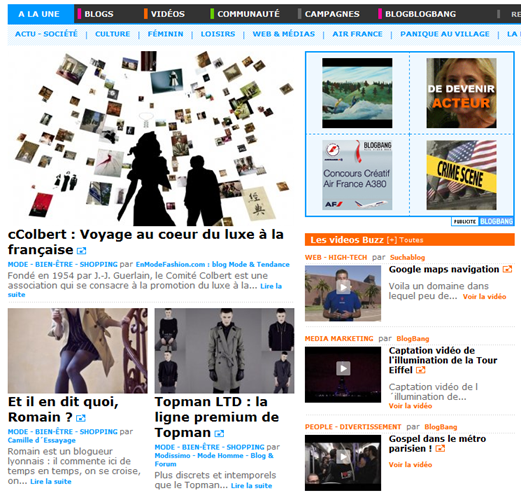This screenshot has height=493, width=521.
Task: Click external link icon beside Google maps navigation
Action: (507, 269)
